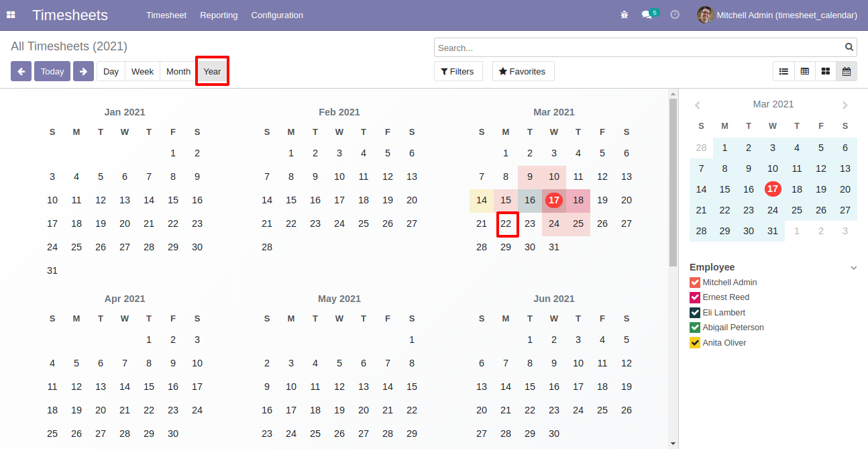Select highlighted March 17 in year calendar

[553, 200]
